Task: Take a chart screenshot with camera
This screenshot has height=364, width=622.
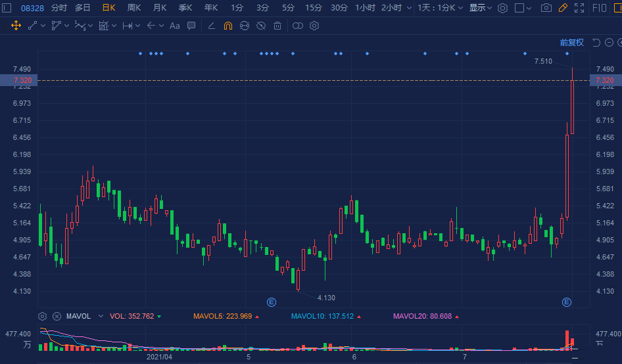Action: (x=546, y=8)
